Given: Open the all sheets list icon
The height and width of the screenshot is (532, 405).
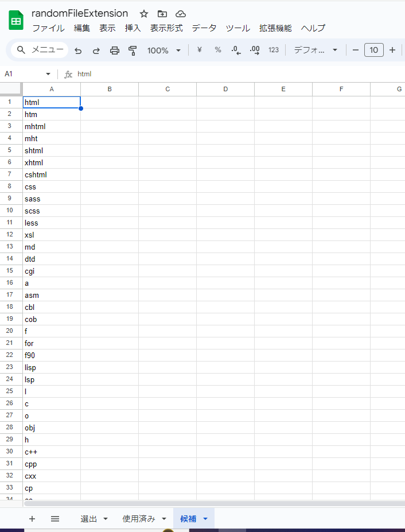Looking at the screenshot, I should point(55,519).
